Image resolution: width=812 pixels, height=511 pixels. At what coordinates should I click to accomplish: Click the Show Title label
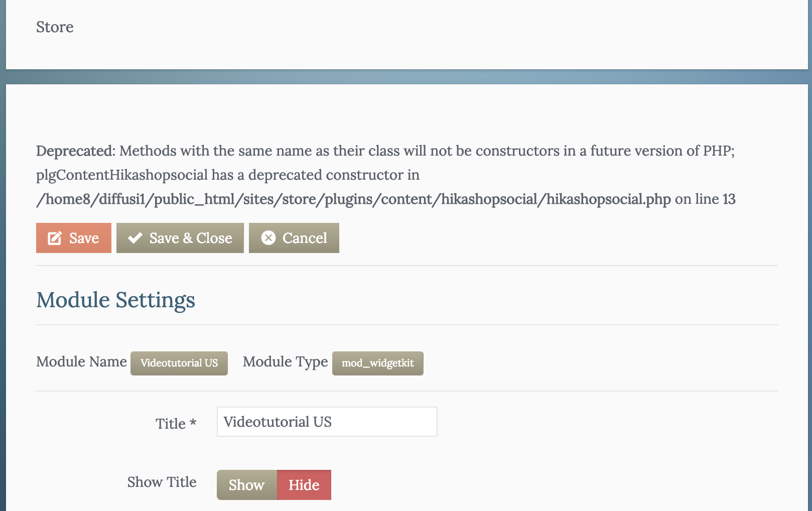[162, 482]
